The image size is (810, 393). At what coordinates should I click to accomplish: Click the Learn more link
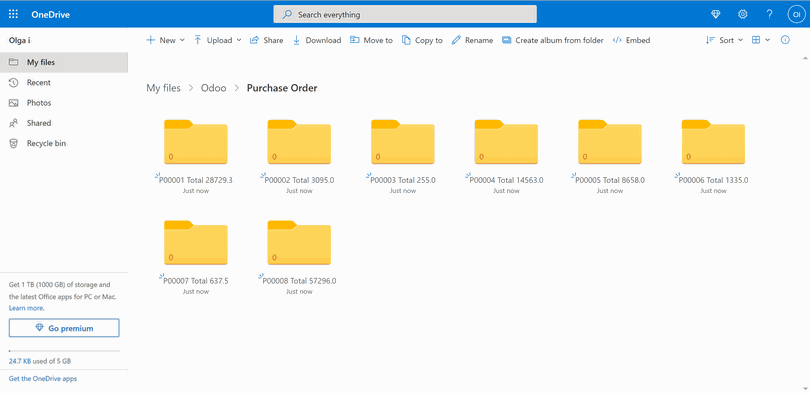26,308
